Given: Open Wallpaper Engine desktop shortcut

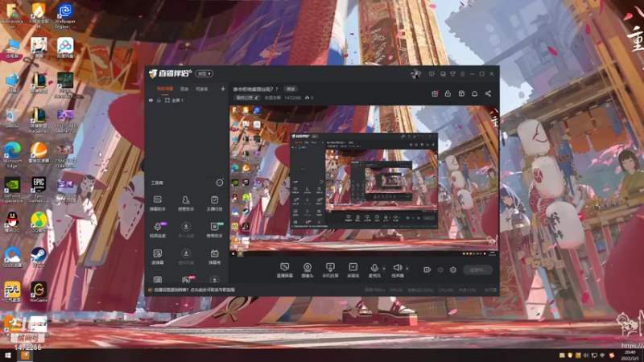Looking at the screenshot, I should [x=65, y=15].
